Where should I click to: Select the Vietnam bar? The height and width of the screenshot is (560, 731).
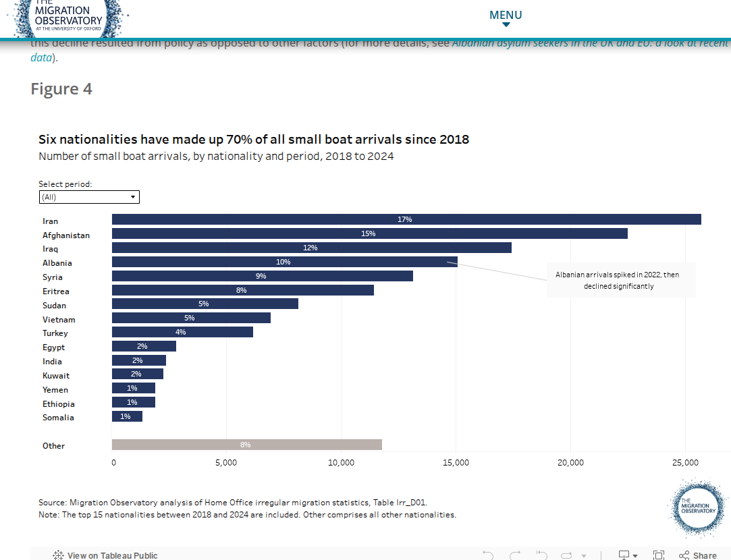tap(191, 318)
